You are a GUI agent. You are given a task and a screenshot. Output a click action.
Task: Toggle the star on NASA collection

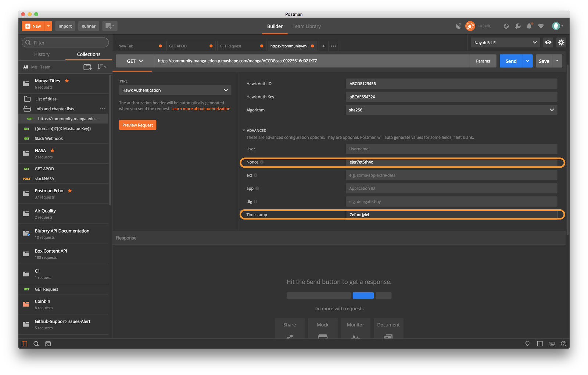[x=52, y=151]
